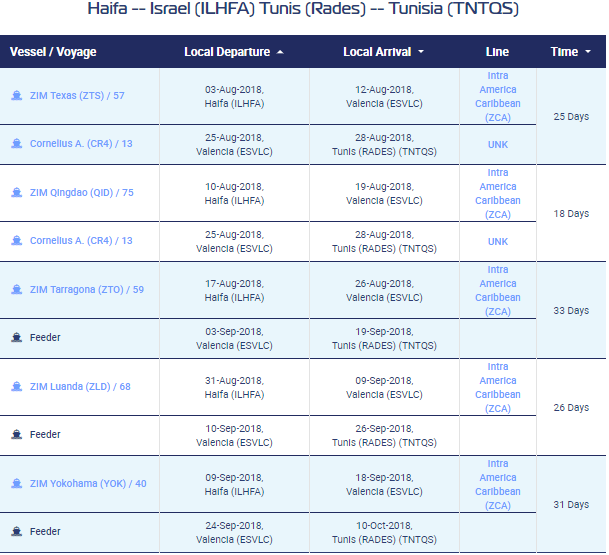Click the Local Departure header text
This screenshot has height=555, width=609.
click(227, 52)
